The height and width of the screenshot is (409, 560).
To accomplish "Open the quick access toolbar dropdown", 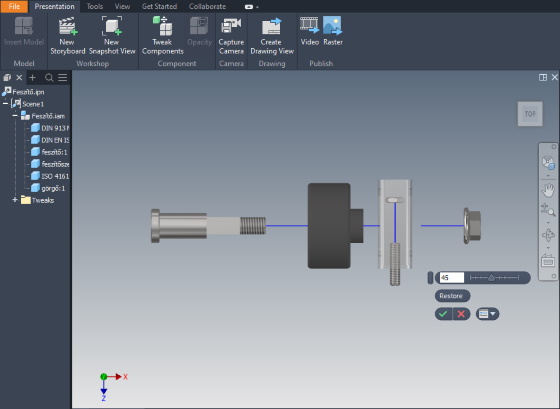I will point(257,7).
